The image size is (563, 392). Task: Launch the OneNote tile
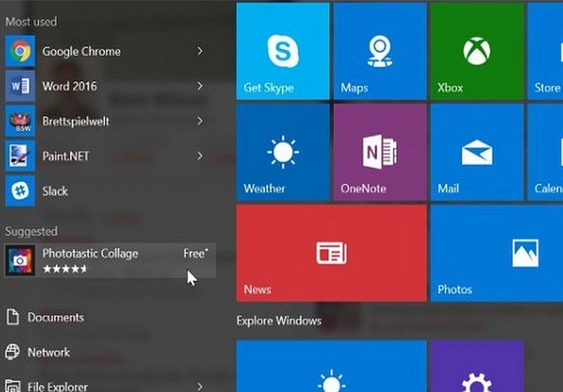(380, 152)
